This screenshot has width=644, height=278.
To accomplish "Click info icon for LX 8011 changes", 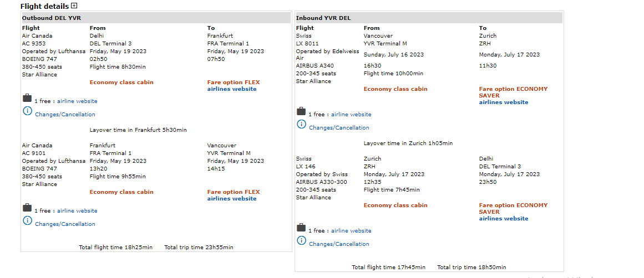I will [301, 125].
